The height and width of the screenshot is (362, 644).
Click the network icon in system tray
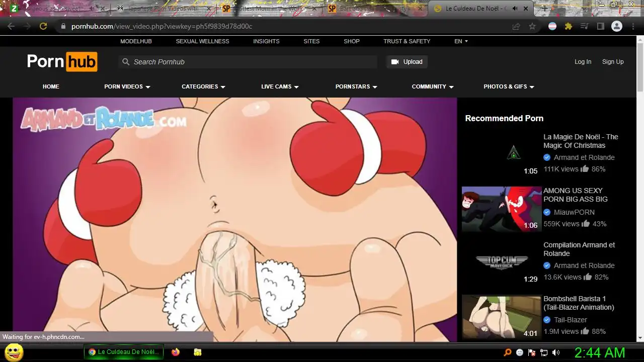(x=544, y=353)
